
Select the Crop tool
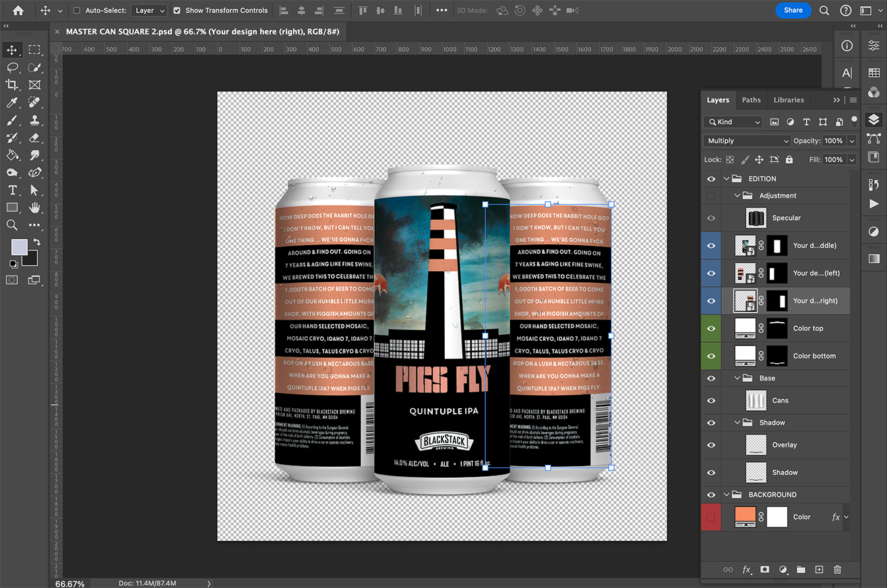12,85
